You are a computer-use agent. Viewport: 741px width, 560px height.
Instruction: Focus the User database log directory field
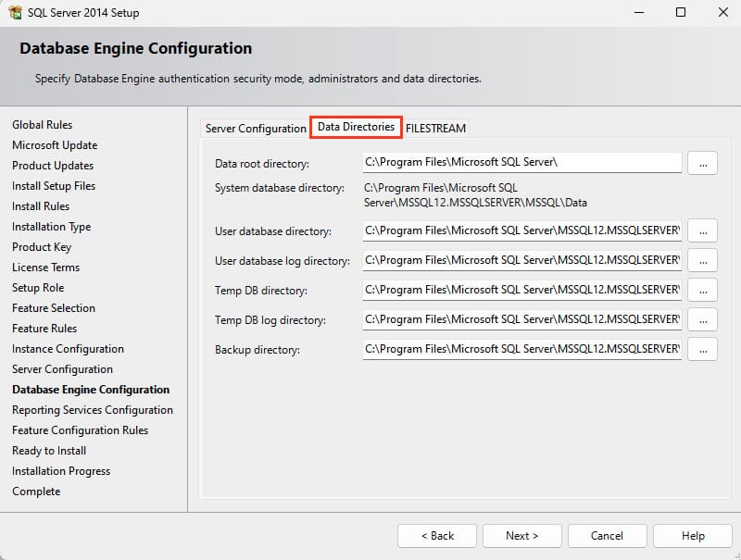(522, 260)
